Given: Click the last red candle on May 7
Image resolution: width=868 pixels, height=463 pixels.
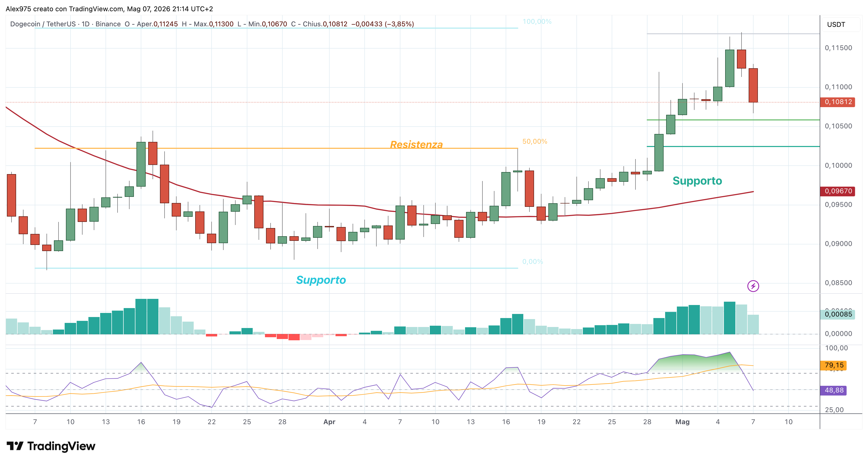Looking at the screenshot, I should click(x=753, y=85).
